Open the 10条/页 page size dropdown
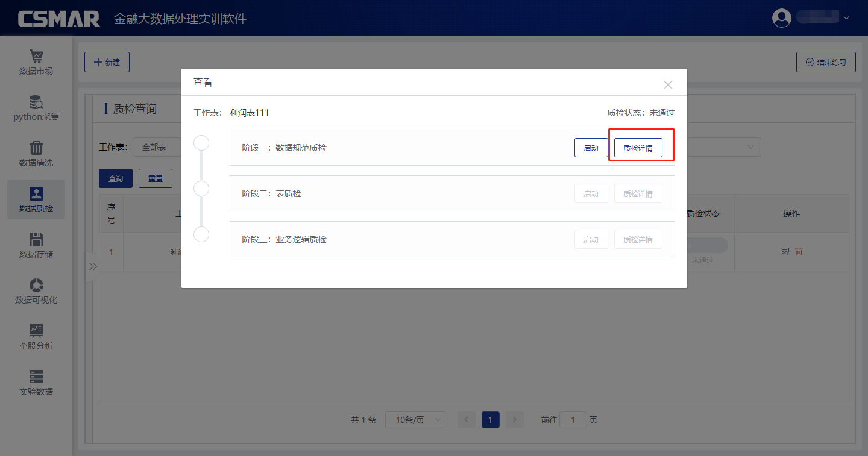 click(x=415, y=420)
